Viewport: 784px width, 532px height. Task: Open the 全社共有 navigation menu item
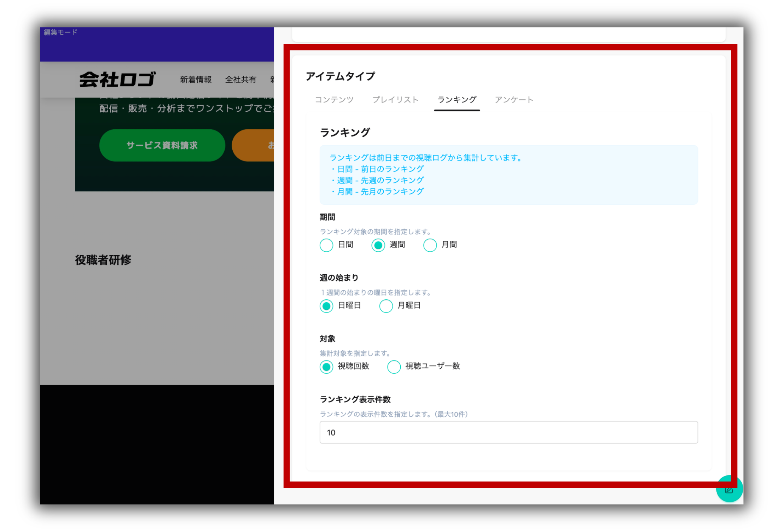pyautogui.click(x=240, y=80)
